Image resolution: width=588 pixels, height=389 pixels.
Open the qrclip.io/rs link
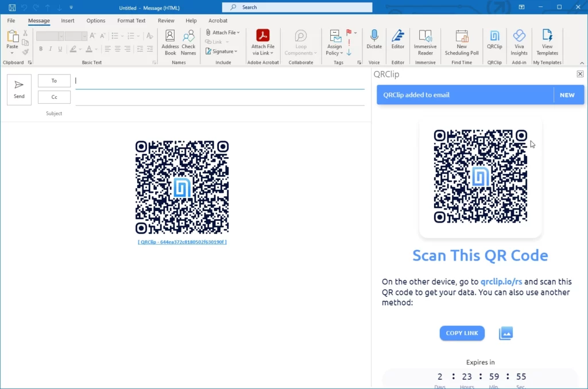point(501,282)
